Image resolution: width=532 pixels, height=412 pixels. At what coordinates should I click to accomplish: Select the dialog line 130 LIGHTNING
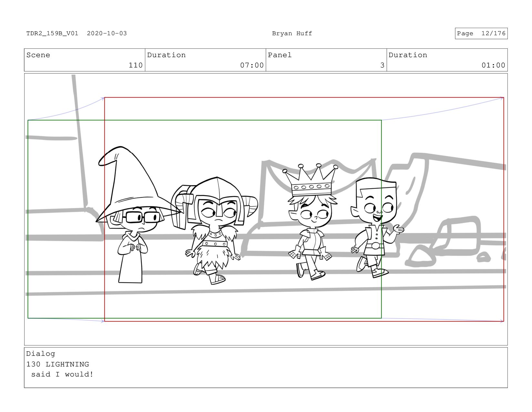pyautogui.click(x=57, y=364)
